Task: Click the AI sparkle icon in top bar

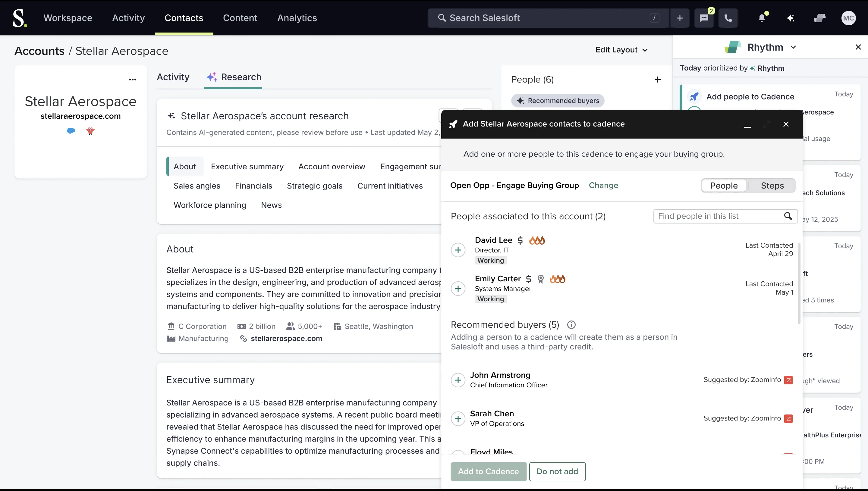Action: 791,18
